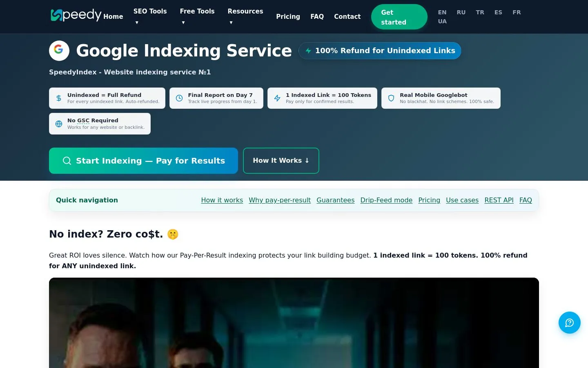Click the video thumbnail below the text
The height and width of the screenshot is (368, 588).
(x=294, y=323)
